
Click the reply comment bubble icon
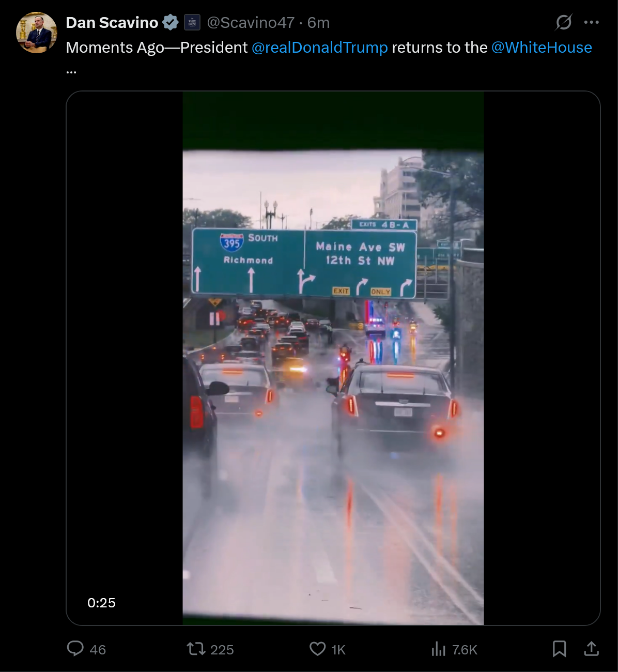point(75,649)
